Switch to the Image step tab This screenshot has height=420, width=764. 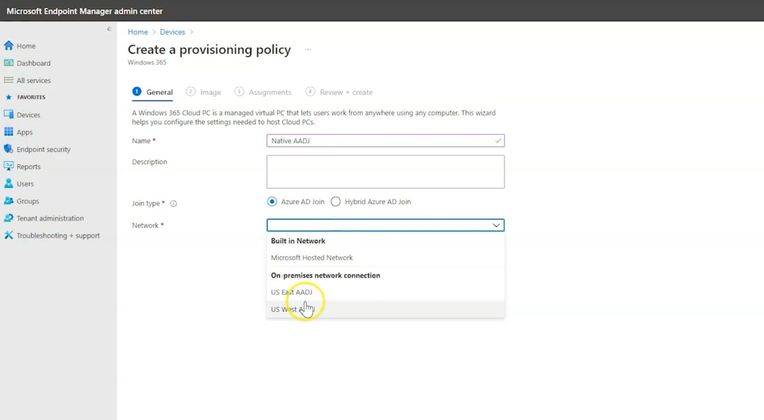point(204,92)
